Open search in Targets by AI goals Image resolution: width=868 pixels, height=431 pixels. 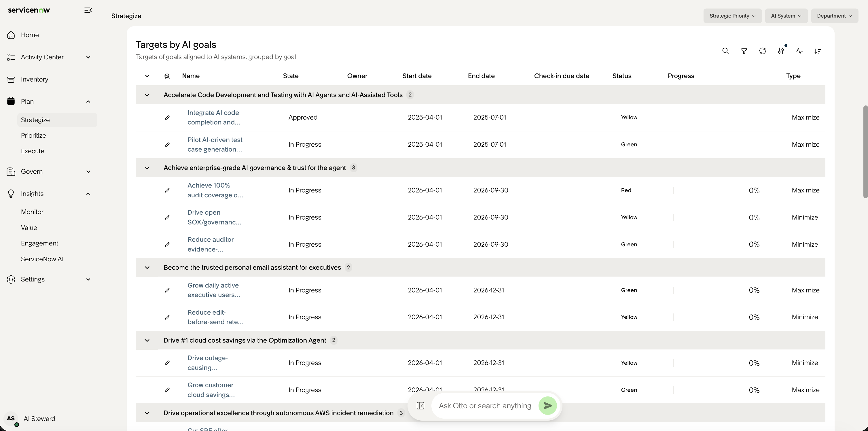pos(725,51)
